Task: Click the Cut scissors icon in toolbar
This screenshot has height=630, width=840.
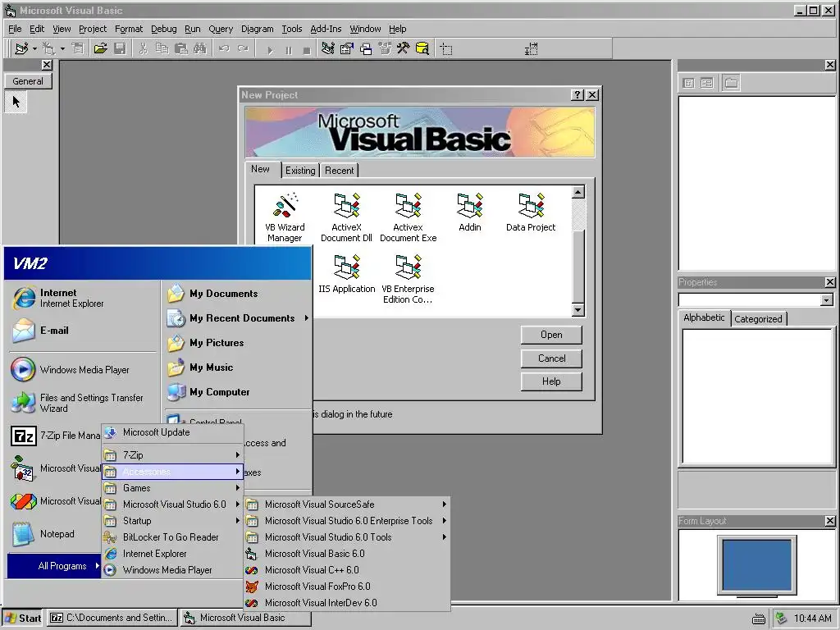Action: [x=143, y=48]
